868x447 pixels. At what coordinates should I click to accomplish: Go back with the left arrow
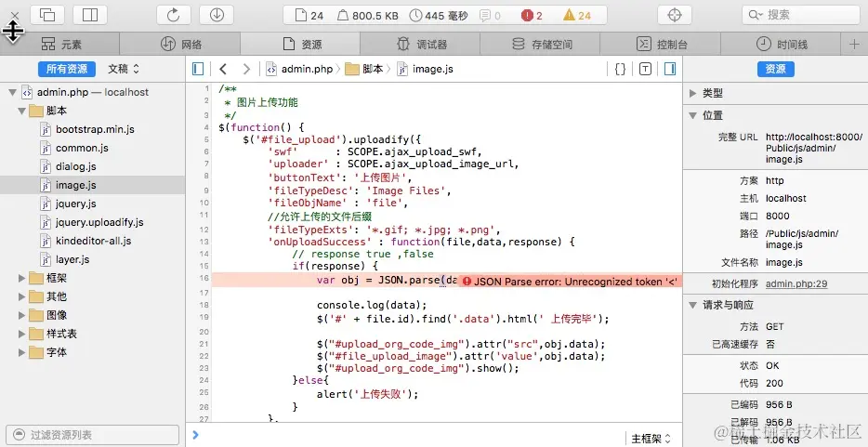223,69
